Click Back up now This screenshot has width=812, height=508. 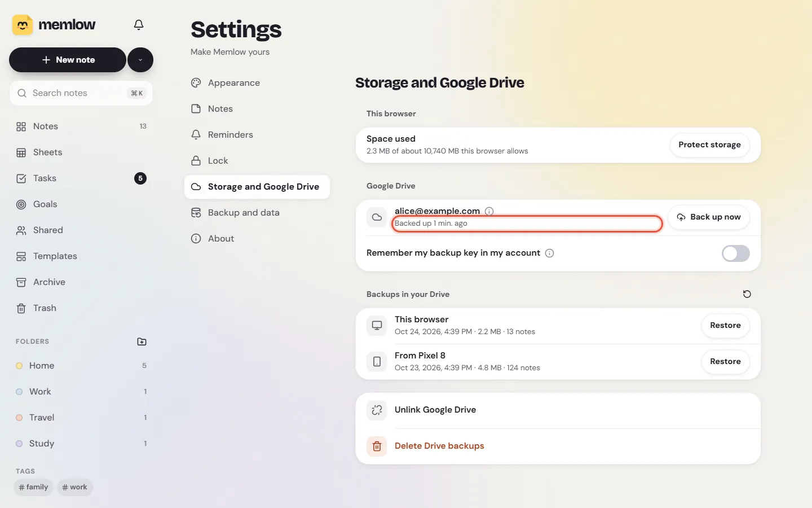pos(709,217)
